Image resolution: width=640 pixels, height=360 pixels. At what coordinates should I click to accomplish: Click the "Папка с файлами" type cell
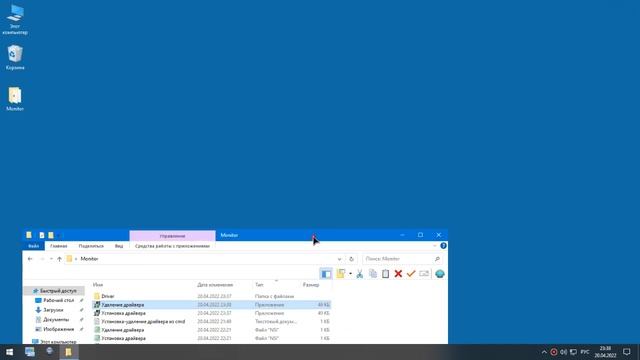click(274, 296)
